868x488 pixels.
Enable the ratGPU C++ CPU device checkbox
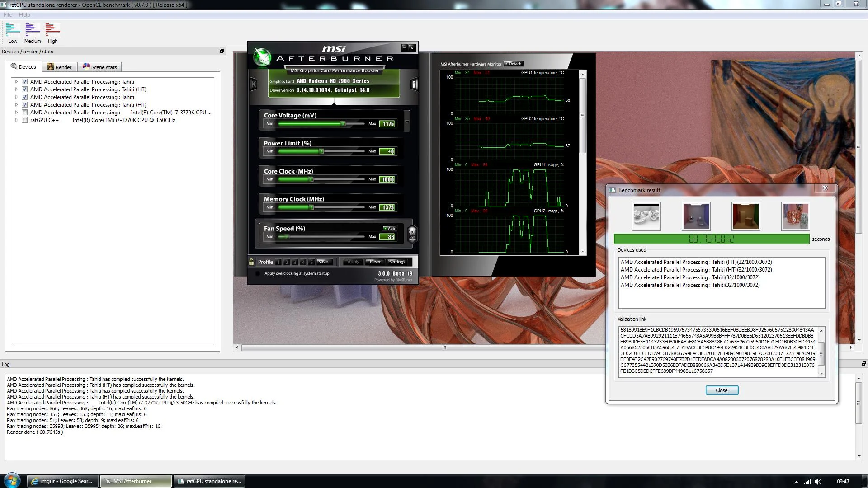(x=25, y=120)
